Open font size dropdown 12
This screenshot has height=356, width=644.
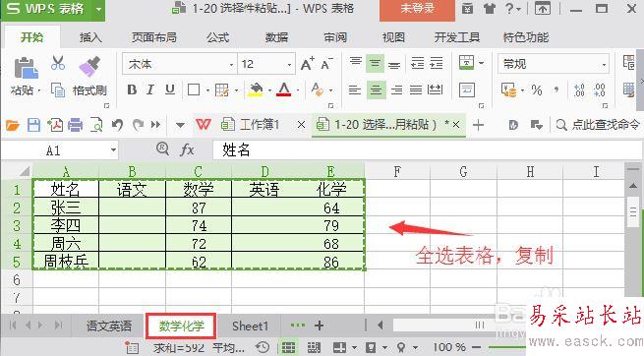(x=289, y=65)
